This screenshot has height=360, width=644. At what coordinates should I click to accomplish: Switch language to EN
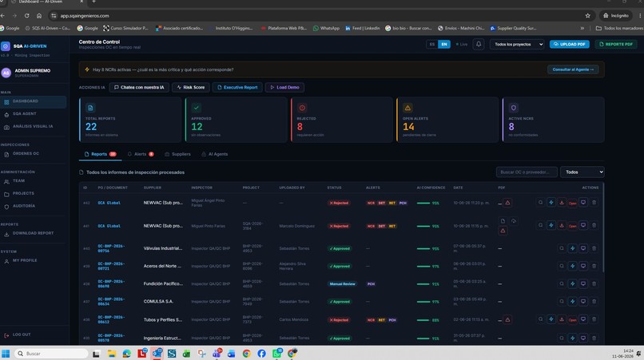[x=444, y=45]
